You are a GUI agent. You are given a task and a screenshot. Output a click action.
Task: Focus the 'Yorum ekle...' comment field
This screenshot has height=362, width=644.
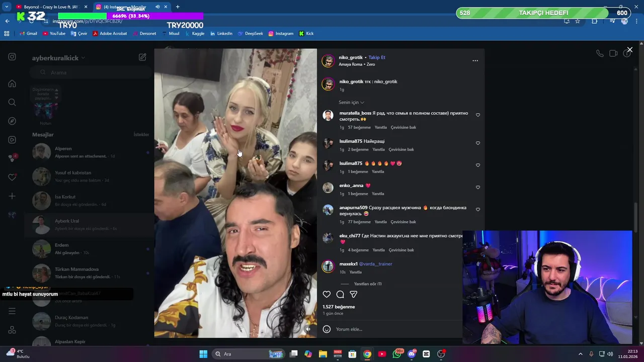click(x=392, y=329)
